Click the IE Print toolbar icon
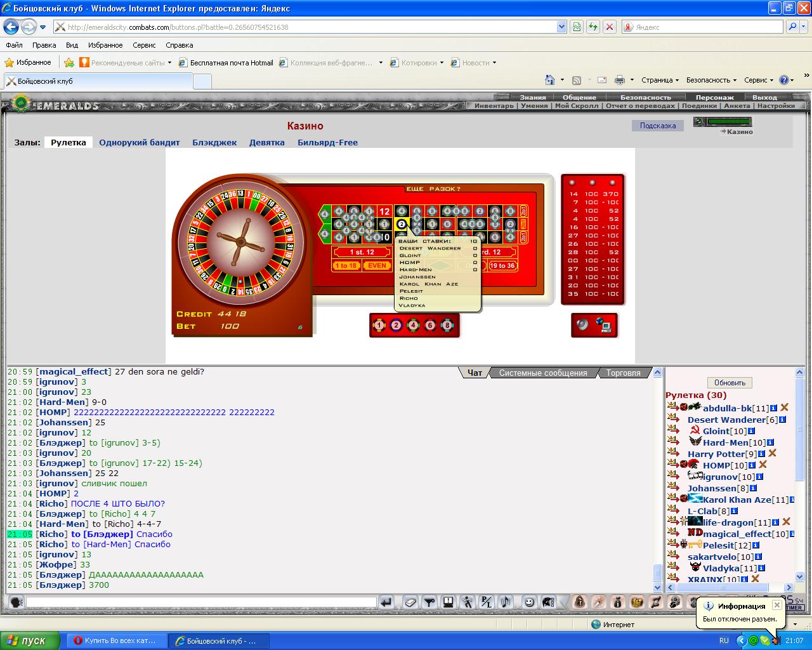The width and height of the screenshot is (812, 650). point(619,80)
